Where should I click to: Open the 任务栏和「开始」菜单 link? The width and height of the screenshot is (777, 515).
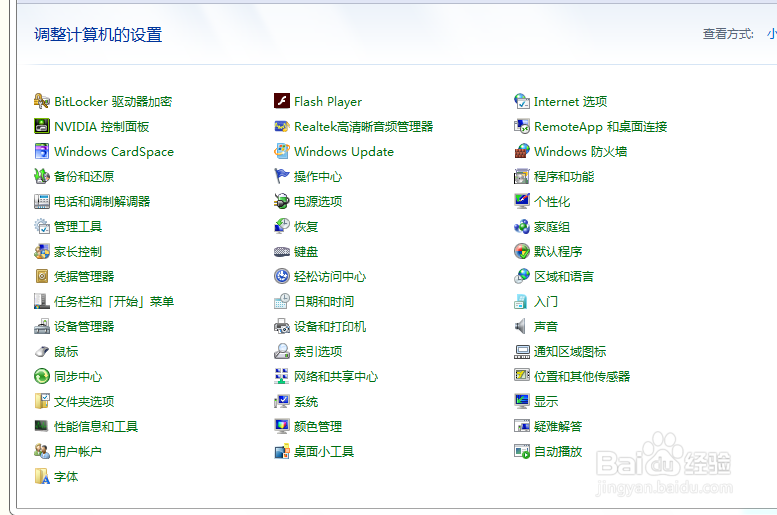tap(114, 301)
